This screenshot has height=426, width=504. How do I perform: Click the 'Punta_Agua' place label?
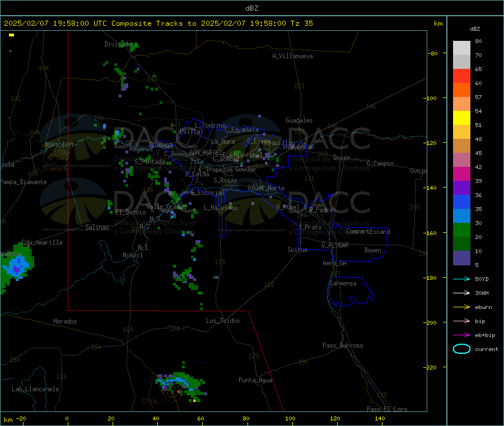tap(255, 380)
